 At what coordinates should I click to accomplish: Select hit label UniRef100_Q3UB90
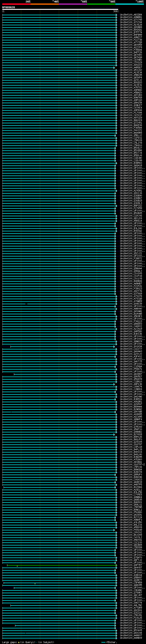[x=131, y=196]
